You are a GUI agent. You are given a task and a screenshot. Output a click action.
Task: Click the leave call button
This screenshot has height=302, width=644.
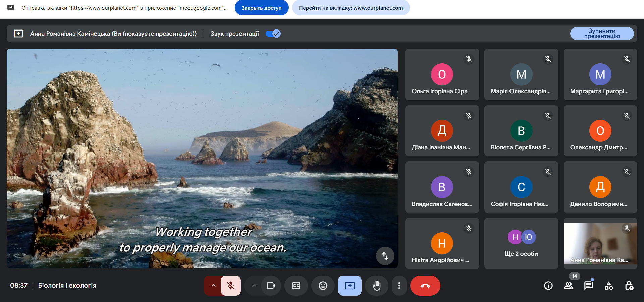click(x=425, y=286)
